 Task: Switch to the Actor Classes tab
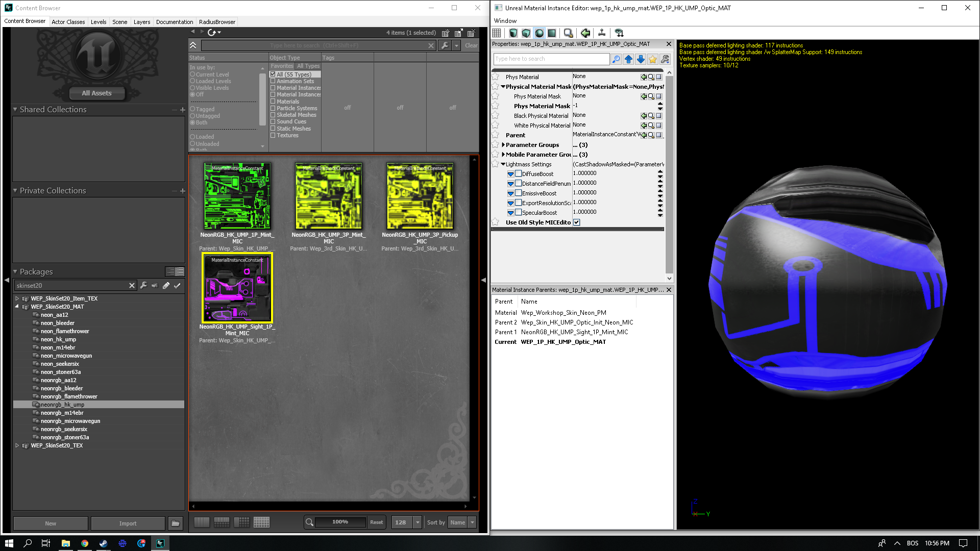click(x=68, y=22)
